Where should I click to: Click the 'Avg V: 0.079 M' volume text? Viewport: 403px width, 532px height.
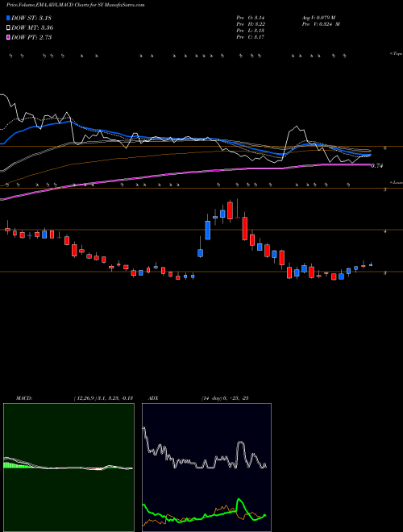tap(318, 18)
